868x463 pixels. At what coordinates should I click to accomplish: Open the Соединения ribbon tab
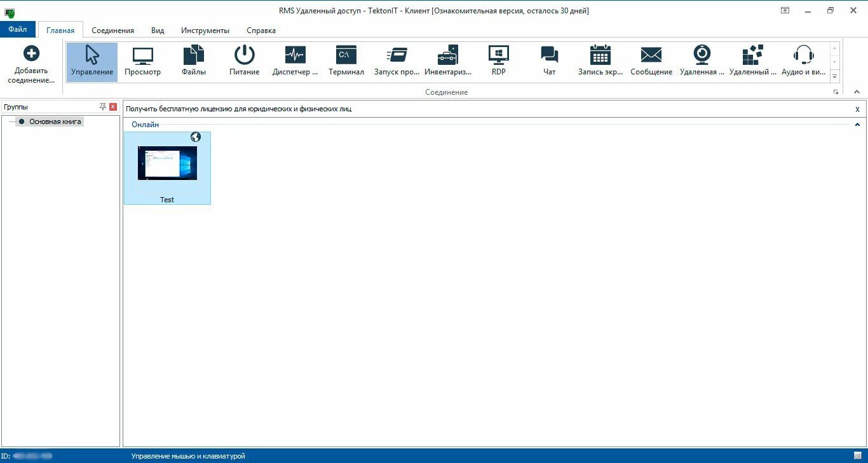[112, 30]
